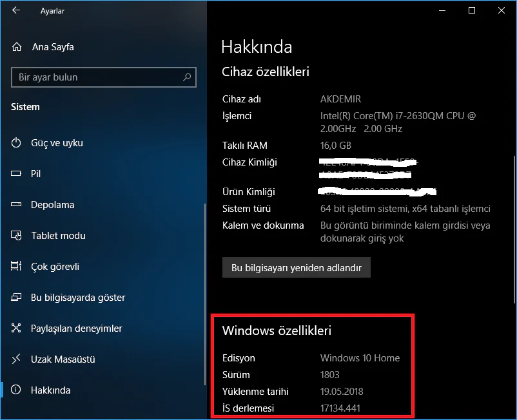Click the Paylaşılan deneyimler icon

(16, 328)
